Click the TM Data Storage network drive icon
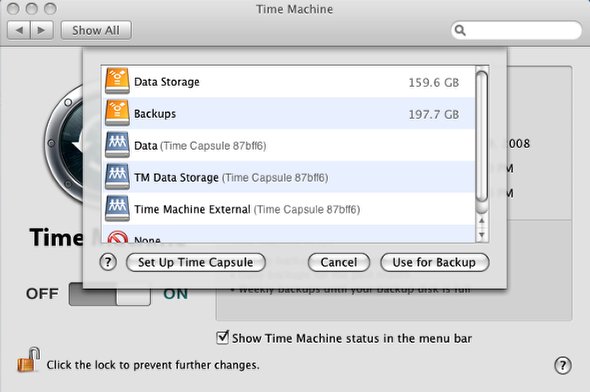The image size is (590, 392). [117, 177]
